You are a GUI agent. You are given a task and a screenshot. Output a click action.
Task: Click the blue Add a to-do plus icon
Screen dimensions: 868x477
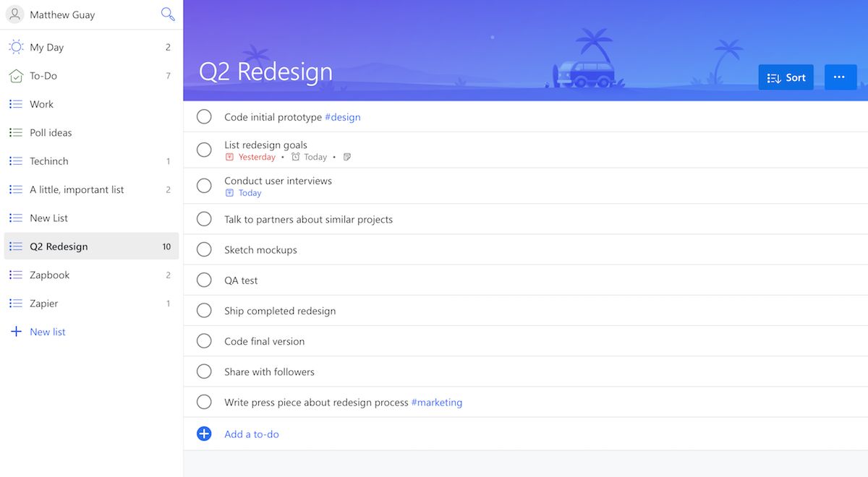[x=204, y=434]
